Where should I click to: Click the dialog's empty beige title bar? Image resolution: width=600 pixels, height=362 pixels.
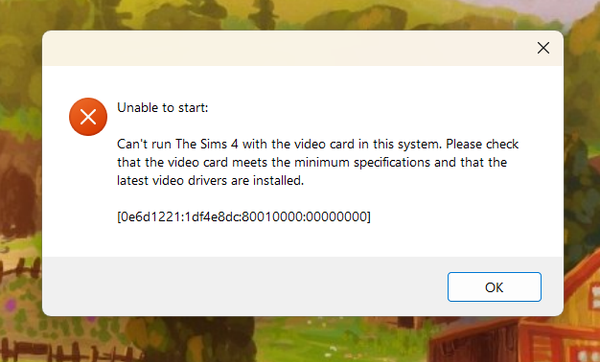click(x=287, y=48)
